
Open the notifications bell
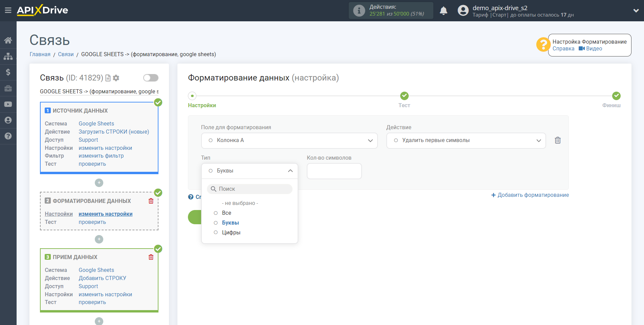coord(444,10)
